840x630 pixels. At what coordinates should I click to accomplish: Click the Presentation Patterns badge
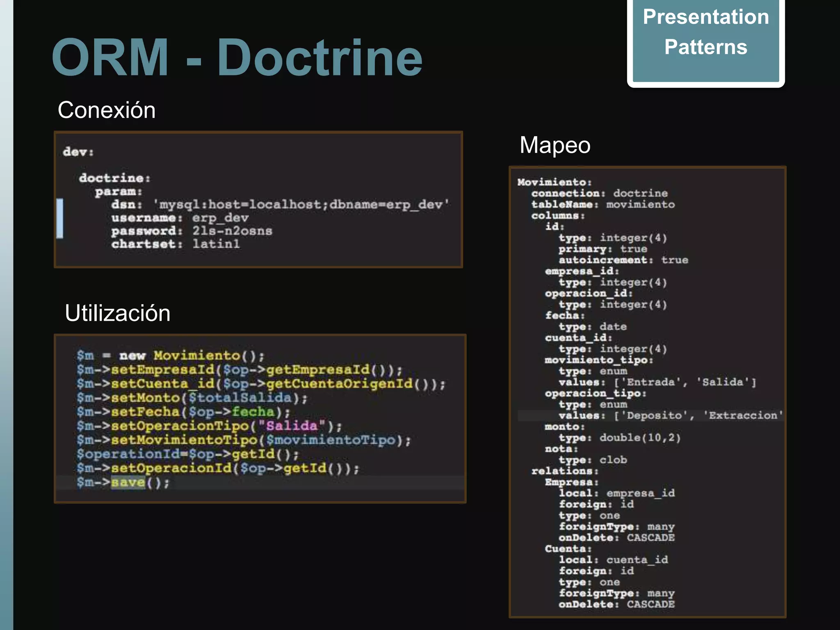[706, 41]
